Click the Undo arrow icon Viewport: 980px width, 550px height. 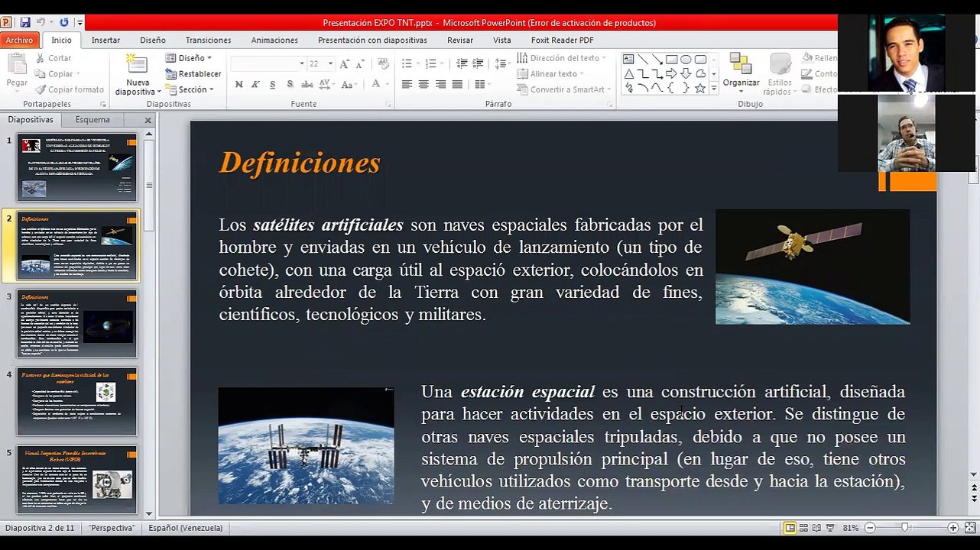41,23
